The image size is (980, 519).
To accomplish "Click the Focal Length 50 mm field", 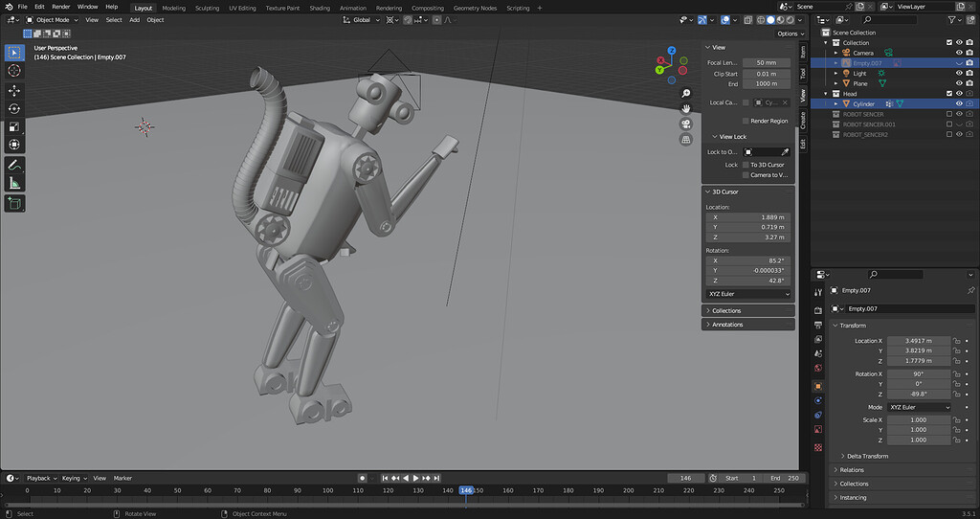I will point(767,62).
